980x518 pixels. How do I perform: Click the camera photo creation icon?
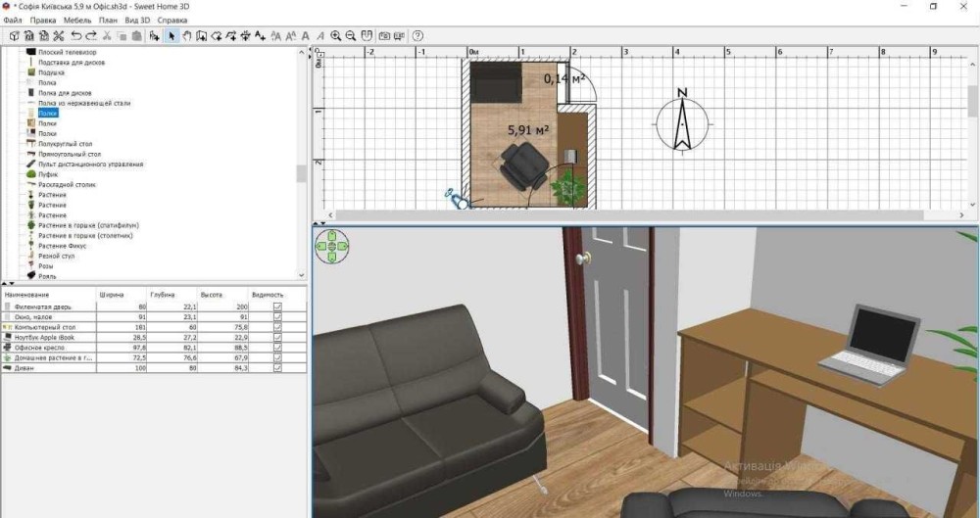384,36
